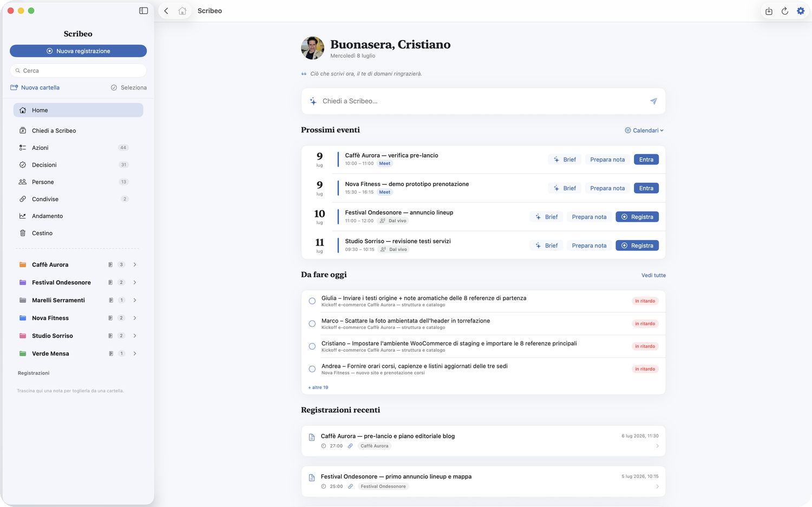812x507 pixels.
Task: Open settings gear icon
Action: [x=801, y=11]
